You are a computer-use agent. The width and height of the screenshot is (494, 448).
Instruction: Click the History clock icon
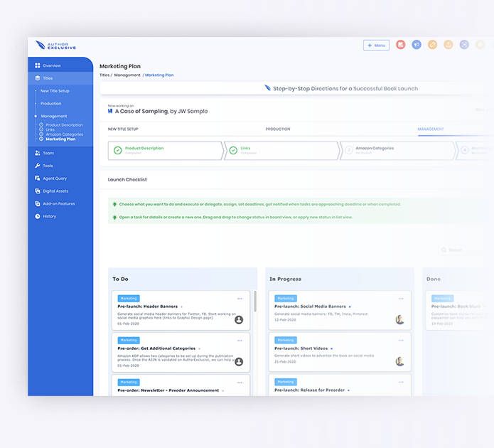[x=38, y=216]
